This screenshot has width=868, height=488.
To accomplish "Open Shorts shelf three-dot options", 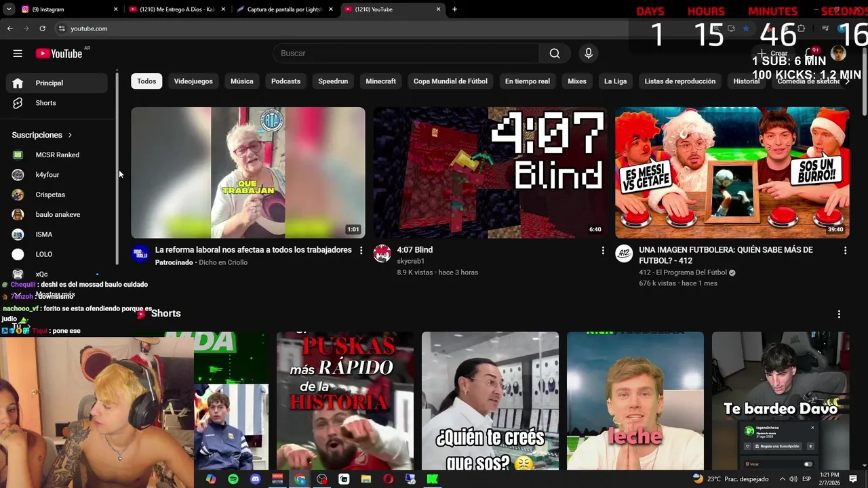I will pyautogui.click(x=839, y=314).
